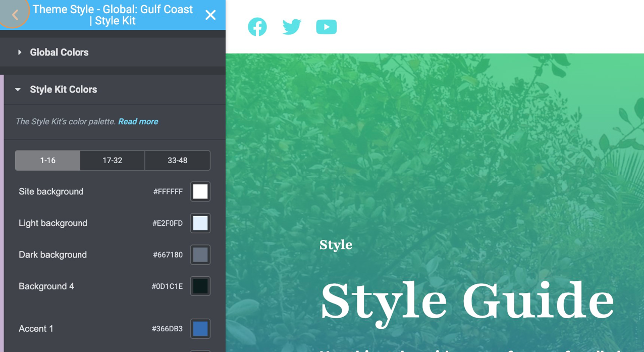Screen dimensions: 644x352
Task: Open the Twitter social icon
Action: (x=292, y=27)
